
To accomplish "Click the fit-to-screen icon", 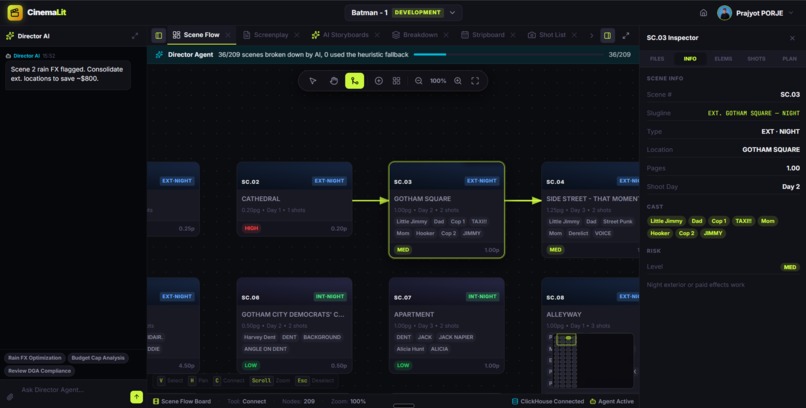I will 475,81.
